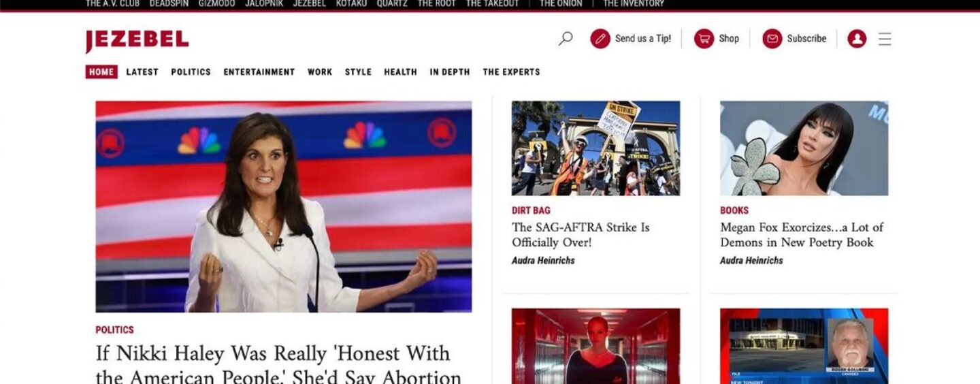The width and height of the screenshot is (980, 384).
Task: Visit the In Depth section
Action: pyautogui.click(x=450, y=71)
